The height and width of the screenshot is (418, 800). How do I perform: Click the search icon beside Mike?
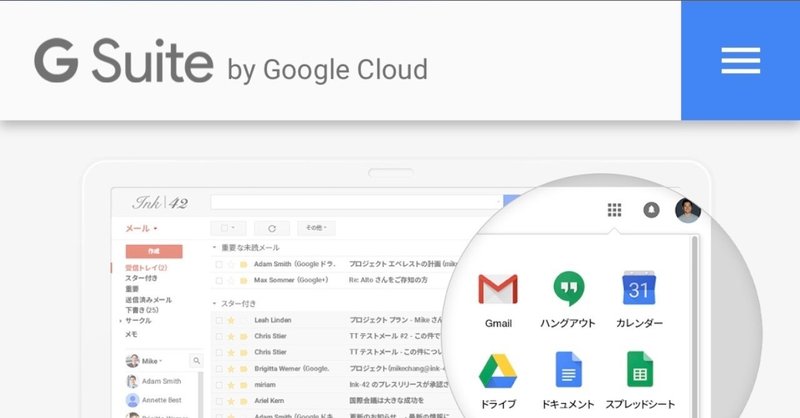click(196, 361)
